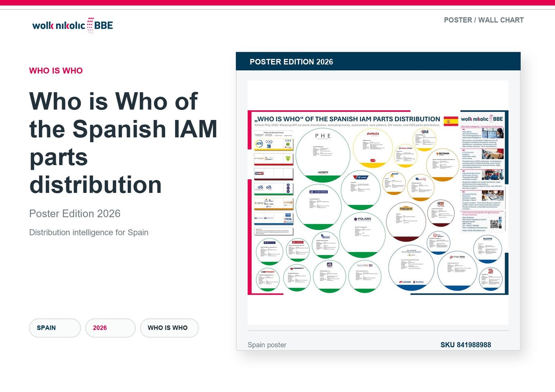This screenshot has height=392, width=555.
Task: Click the main title Who is Who heading
Action: [x=123, y=143]
